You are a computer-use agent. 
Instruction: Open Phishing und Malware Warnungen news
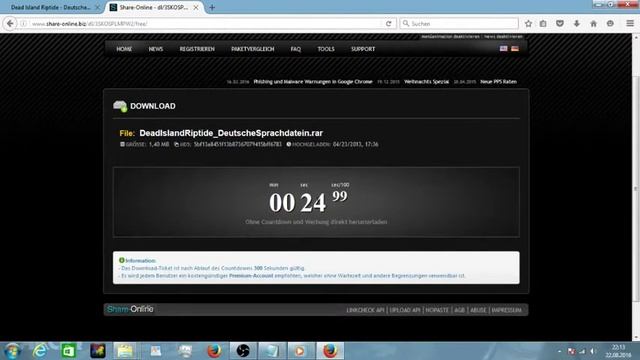tap(313, 82)
